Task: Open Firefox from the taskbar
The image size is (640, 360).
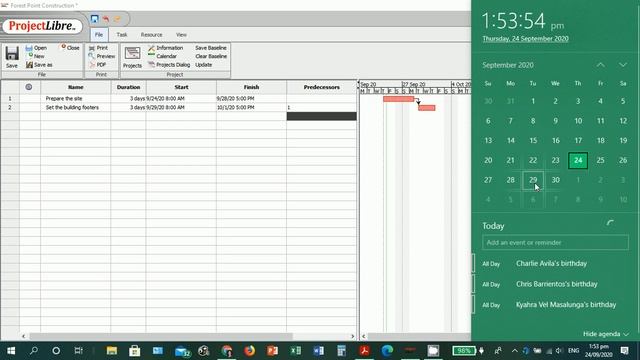Action: (249, 351)
